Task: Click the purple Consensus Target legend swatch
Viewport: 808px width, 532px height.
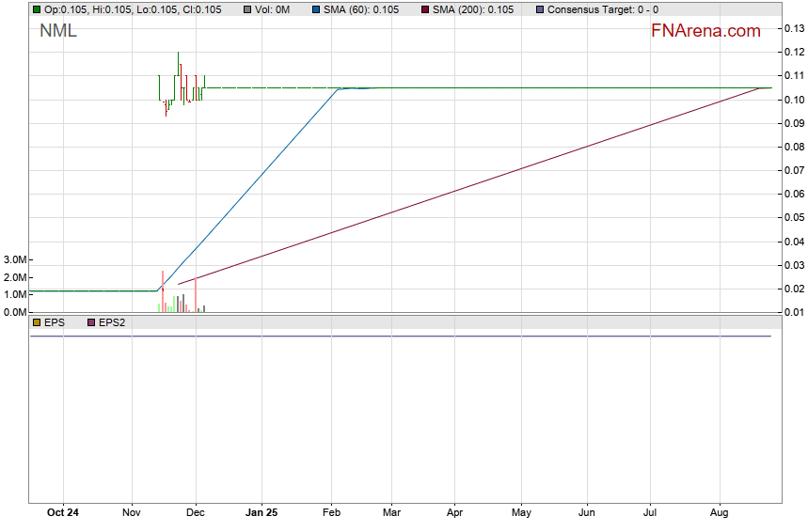Action: point(539,9)
